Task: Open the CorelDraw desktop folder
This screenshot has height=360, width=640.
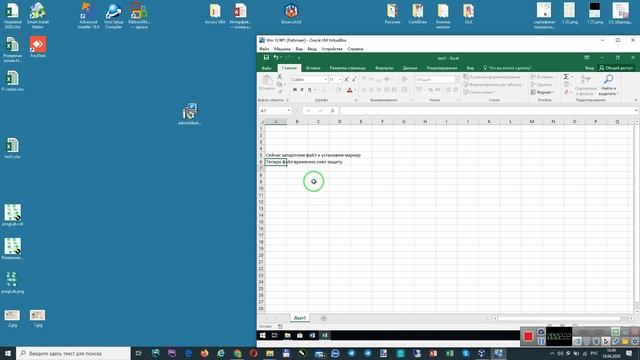Action: pyautogui.click(x=418, y=13)
